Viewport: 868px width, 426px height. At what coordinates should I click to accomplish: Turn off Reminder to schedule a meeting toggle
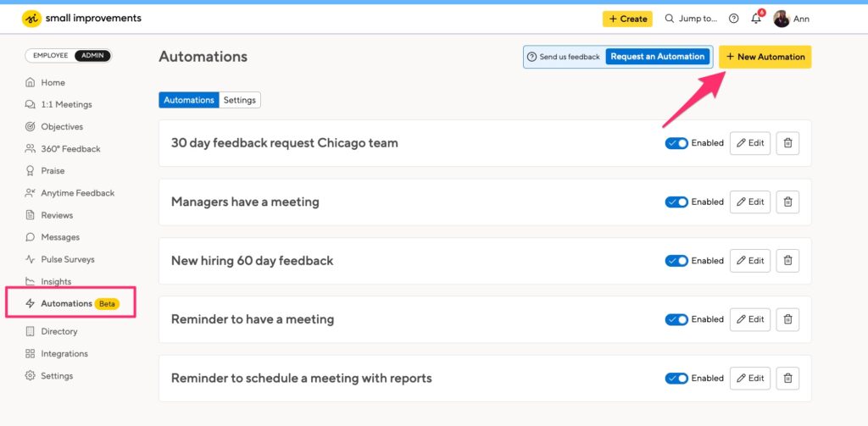[x=676, y=379]
